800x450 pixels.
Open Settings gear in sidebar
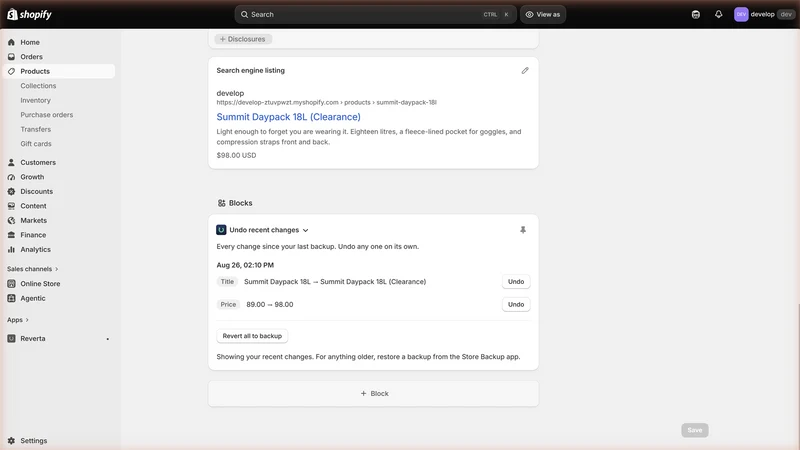click(x=11, y=440)
